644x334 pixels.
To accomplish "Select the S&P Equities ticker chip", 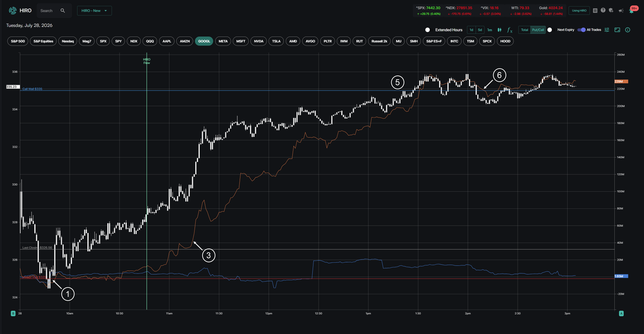I will coord(43,41).
